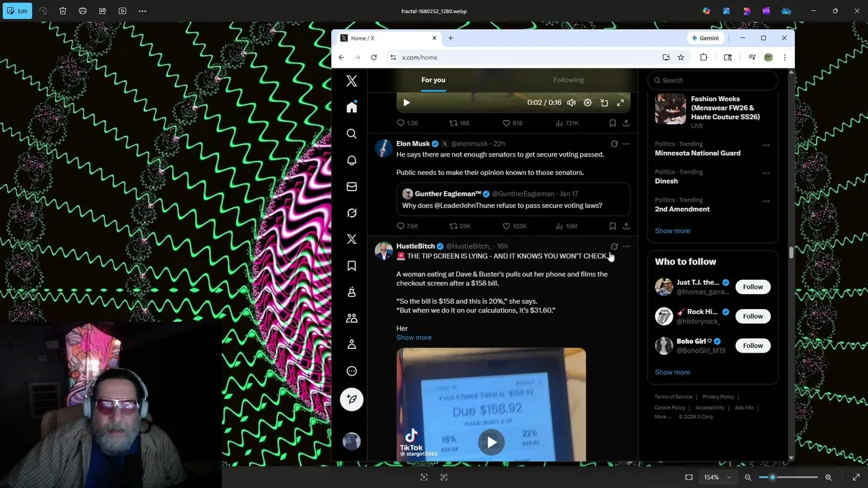Click Rotate icon in Photos toolbar
Screen dimensions: 868x488
click(43, 11)
